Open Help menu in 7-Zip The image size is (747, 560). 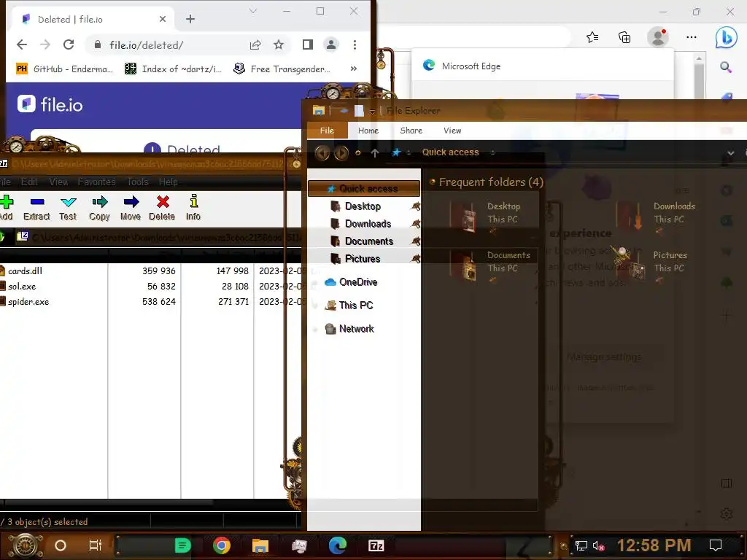[x=169, y=182]
